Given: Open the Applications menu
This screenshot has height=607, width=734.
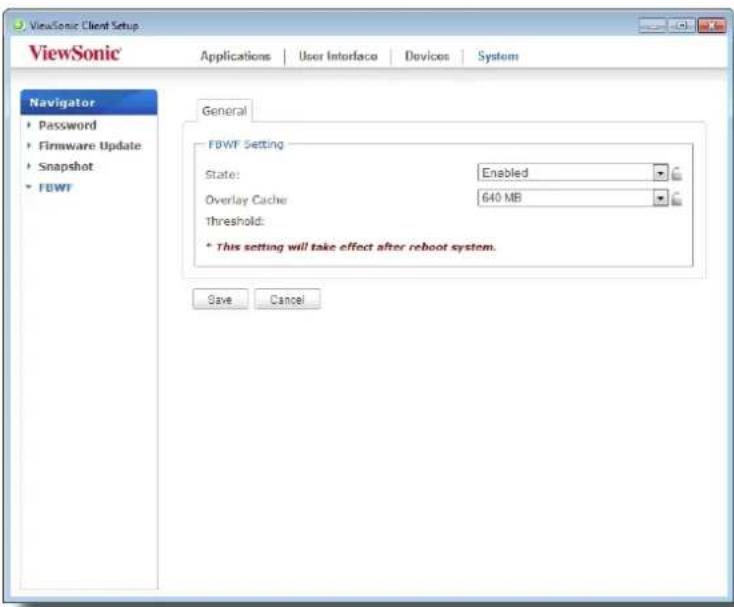Looking at the screenshot, I should click(235, 56).
